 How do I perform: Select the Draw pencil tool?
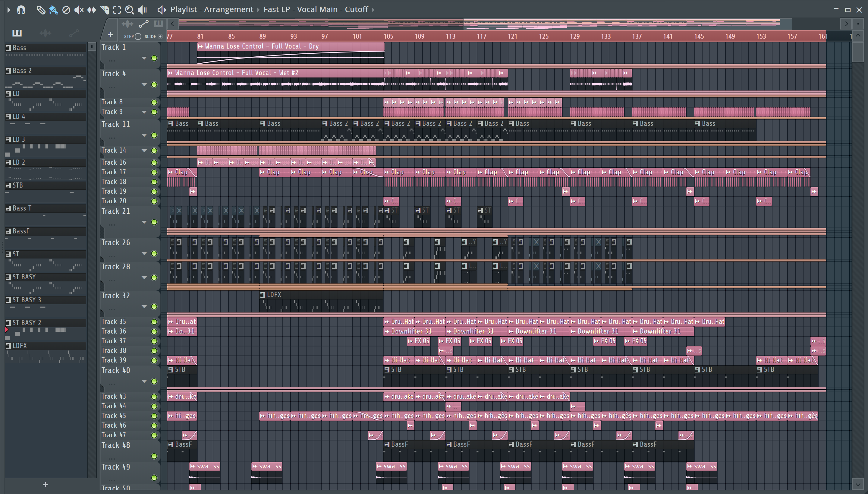click(41, 10)
